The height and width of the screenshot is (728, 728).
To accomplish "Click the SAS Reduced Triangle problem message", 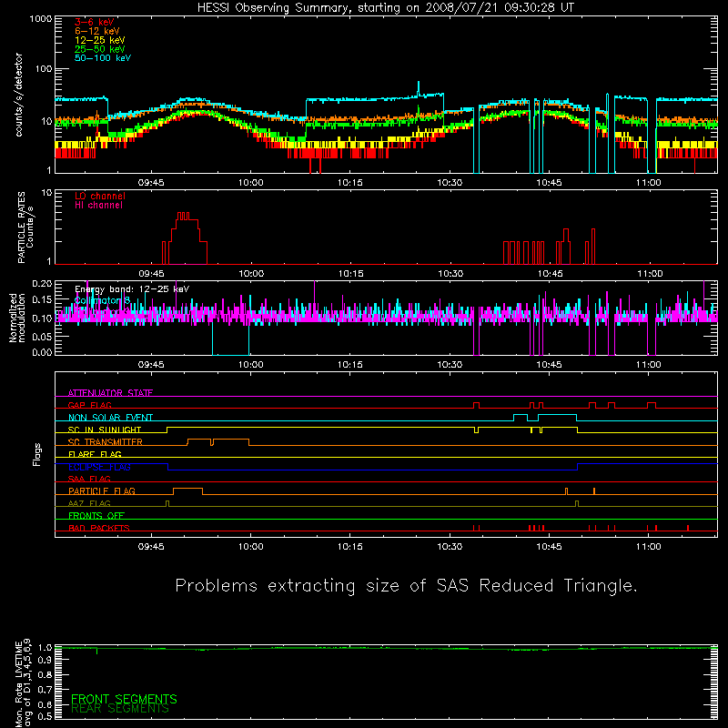I will coord(406,586).
